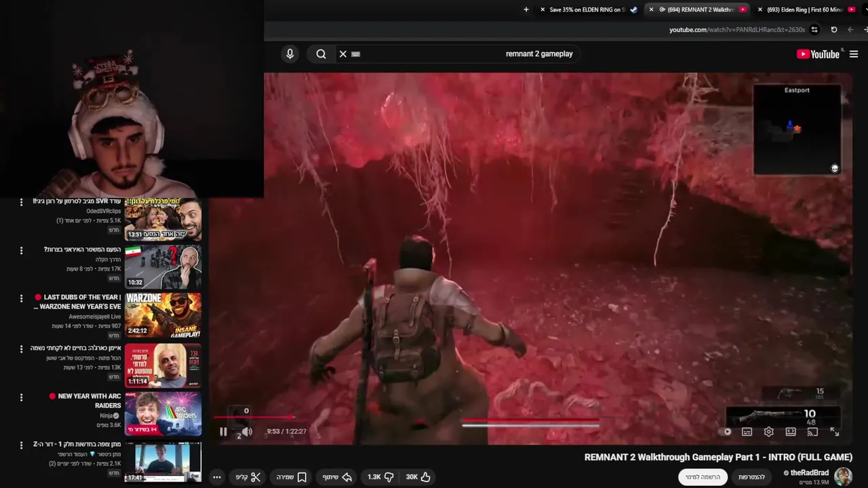The image size is (868, 488).
Task: Switch to the Elden Ring First 60 Minutes tab
Action: [807, 9]
